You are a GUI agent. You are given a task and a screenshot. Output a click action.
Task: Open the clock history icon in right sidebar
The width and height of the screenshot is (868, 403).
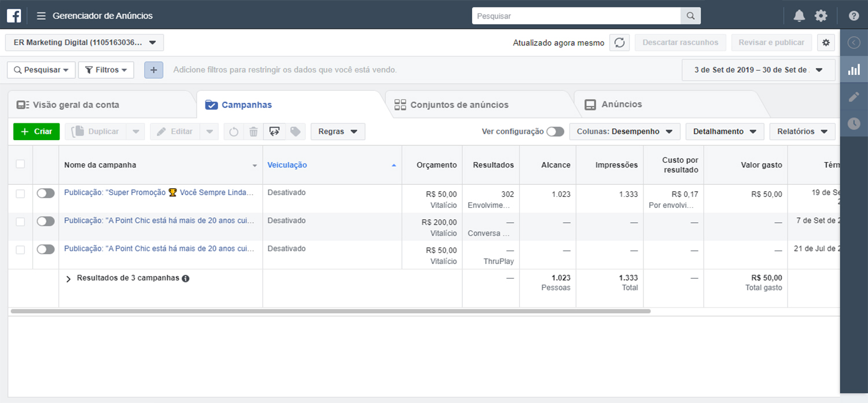click(x=854, y=123)
